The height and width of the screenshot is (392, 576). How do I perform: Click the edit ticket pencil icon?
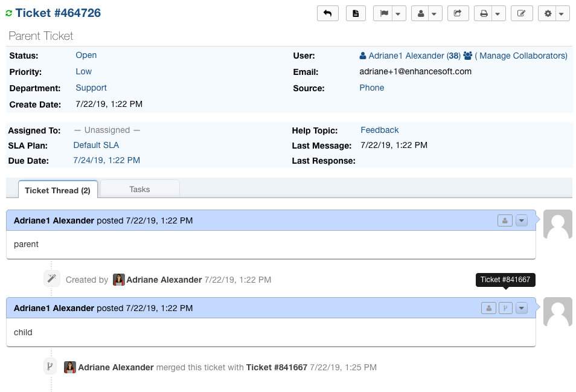[x=522, y=13]
